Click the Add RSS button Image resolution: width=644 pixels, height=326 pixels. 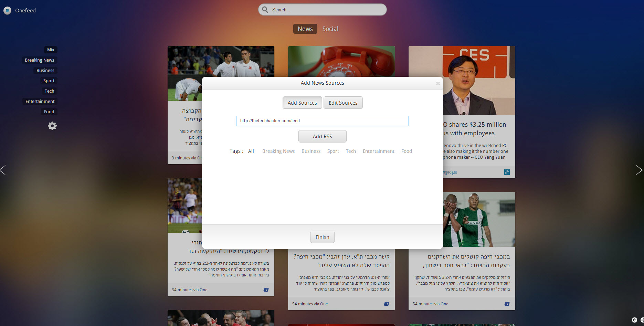(x=323, y=136)
